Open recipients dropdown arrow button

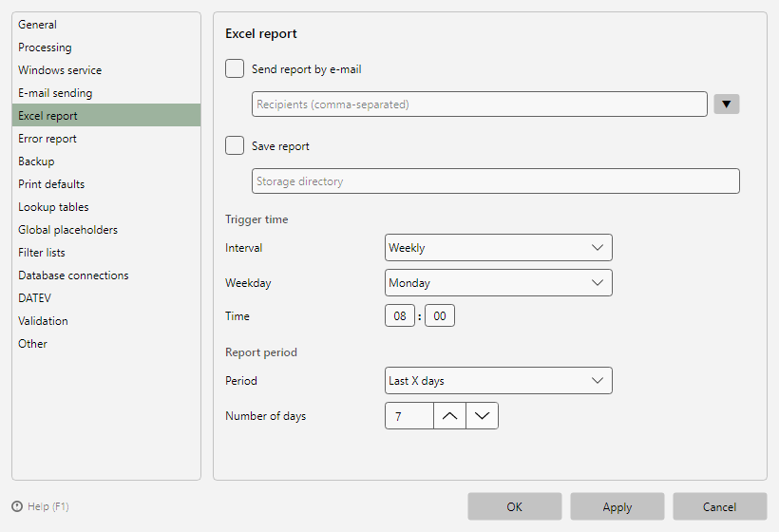click(727, 104)
